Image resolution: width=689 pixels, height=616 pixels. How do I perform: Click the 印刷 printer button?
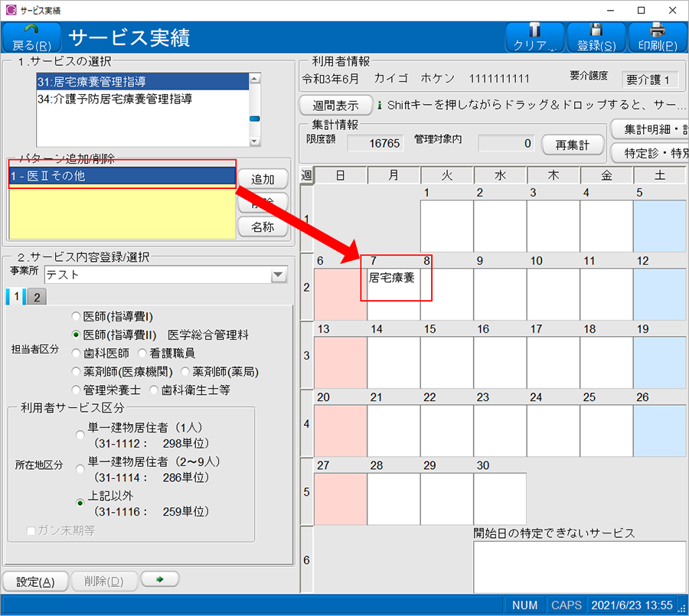coord(657,37)
